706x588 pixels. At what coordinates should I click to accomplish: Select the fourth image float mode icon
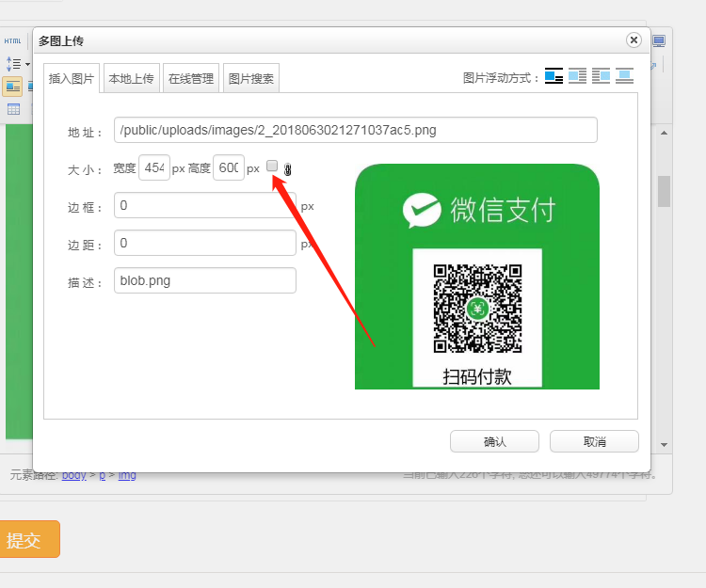tap(624, 76)
